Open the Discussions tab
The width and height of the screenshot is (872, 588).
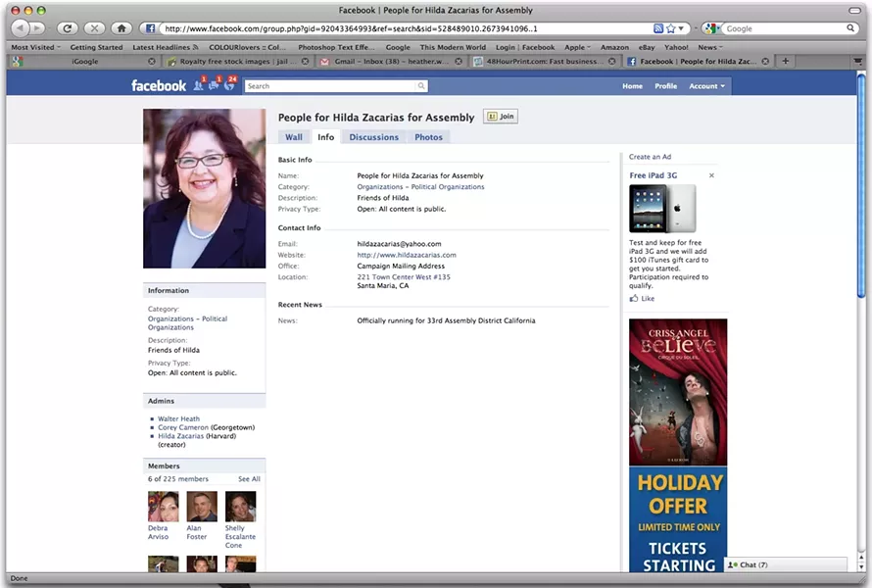(373, 137)
